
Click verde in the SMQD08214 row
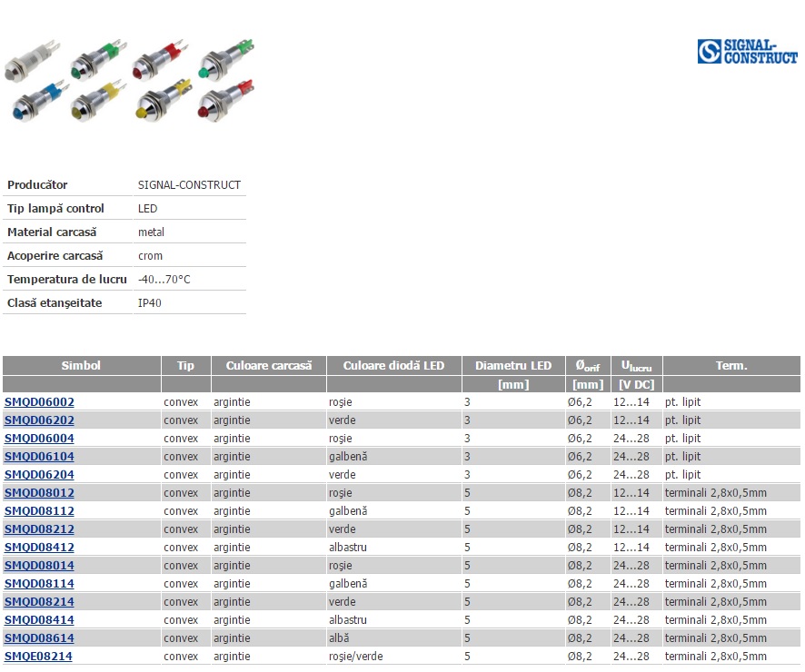[343, 602]
